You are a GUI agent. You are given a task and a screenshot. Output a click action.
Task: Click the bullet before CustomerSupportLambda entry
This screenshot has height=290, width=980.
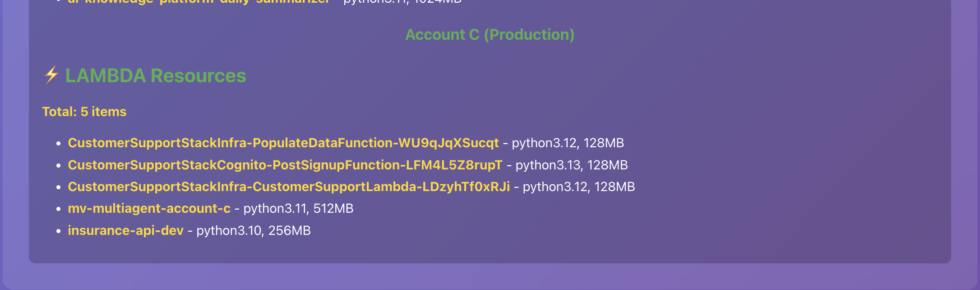click(x=58, y=187)
